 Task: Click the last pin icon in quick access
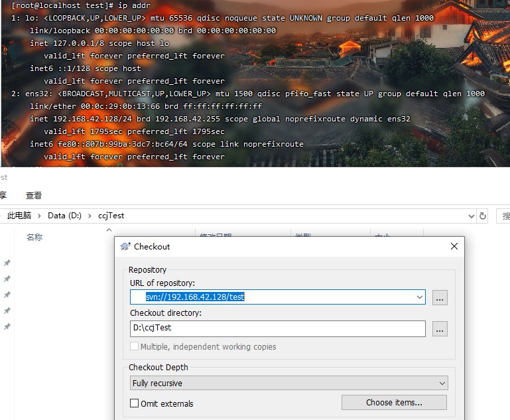[7, 327]
